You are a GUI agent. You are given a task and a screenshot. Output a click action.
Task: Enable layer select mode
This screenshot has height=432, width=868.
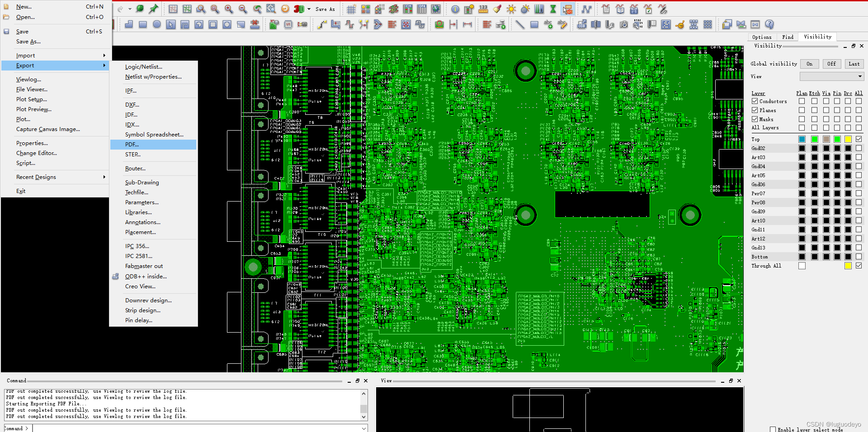[773, 429]
